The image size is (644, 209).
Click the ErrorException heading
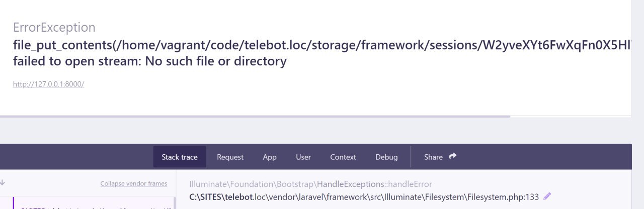tap(54, 27)
